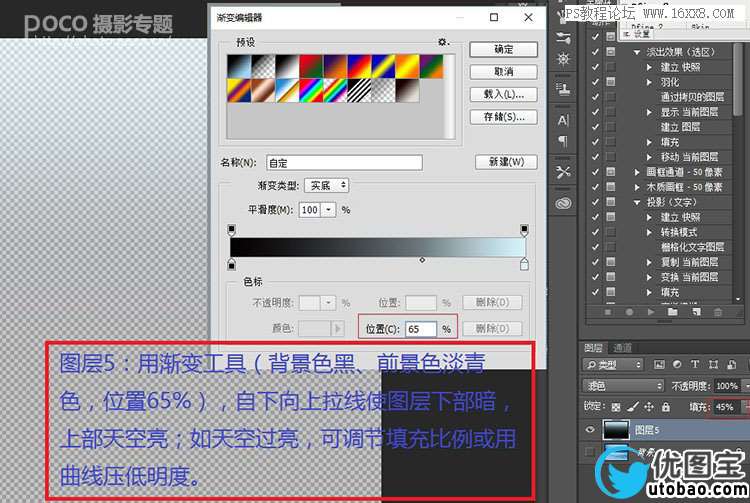Open the layer blend mode dropdown 滤色
750x503 pixels.
(624, 386)
